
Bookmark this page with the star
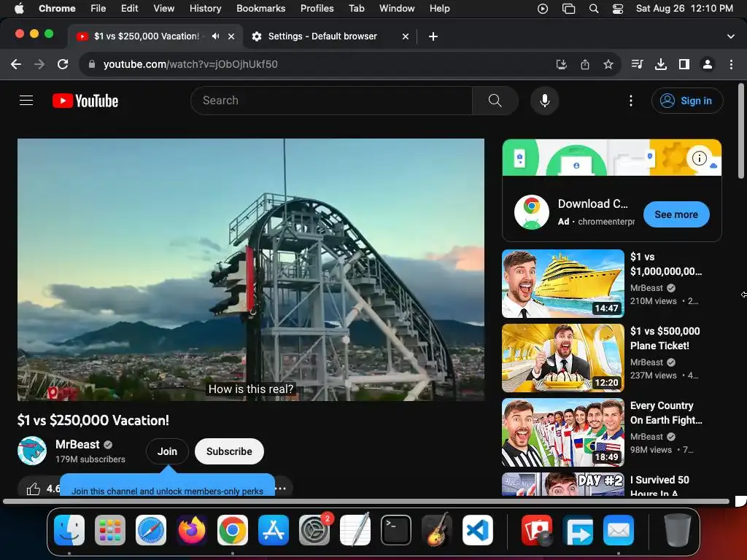click(608, 64)
